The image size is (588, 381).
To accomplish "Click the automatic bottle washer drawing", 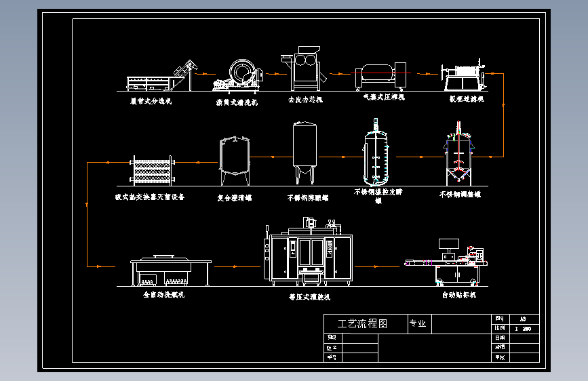I will [x=171, y=270].
